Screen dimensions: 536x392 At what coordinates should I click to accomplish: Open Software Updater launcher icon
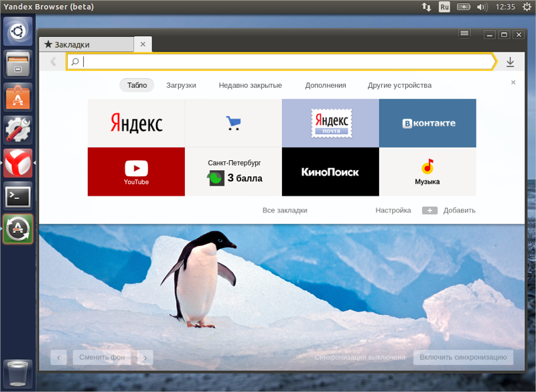[x=18, y=229]
